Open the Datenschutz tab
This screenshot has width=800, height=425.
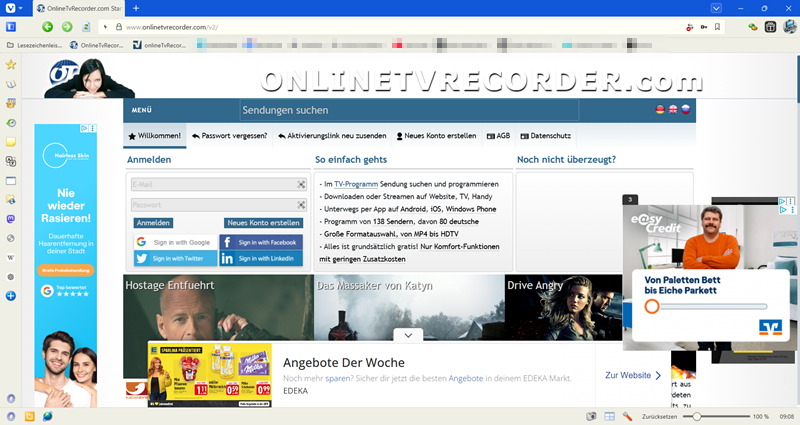pos(544,136)
